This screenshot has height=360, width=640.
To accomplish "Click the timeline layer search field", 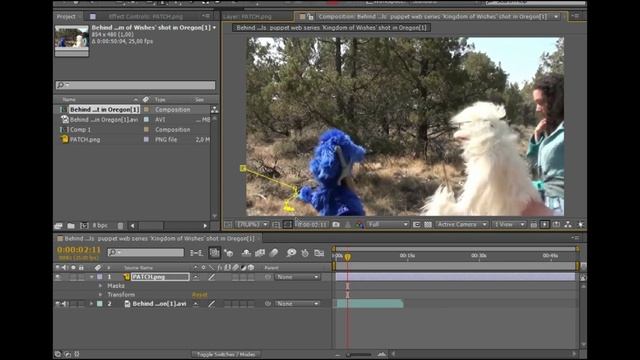I will pos(146,253).
